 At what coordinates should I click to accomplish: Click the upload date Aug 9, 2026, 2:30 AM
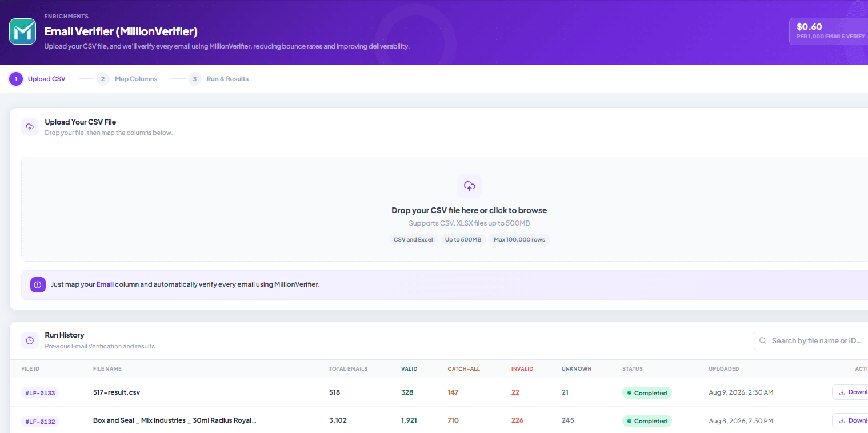coord(741,392)
